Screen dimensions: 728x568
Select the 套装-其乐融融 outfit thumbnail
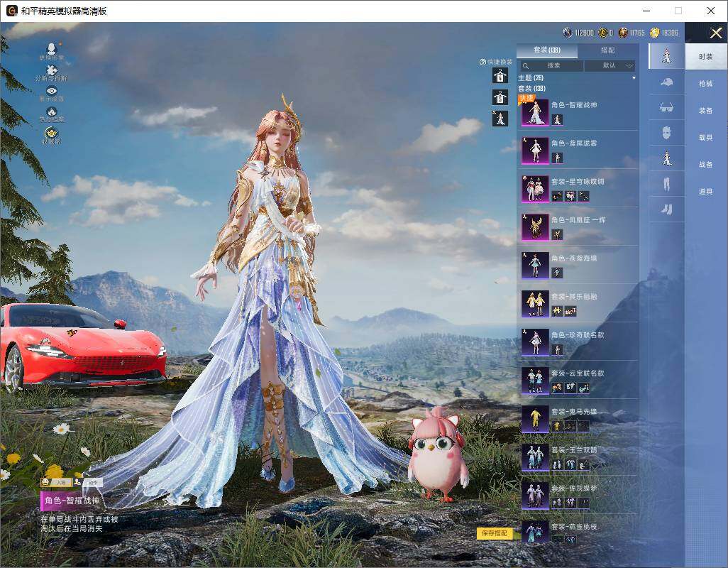click(x=535, y=304)
